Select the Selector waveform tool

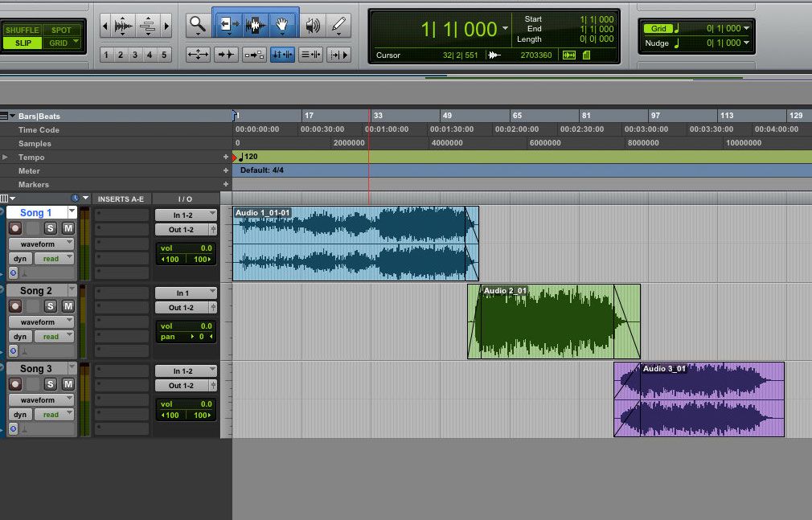pyautogui.click(x=256, y=25)
